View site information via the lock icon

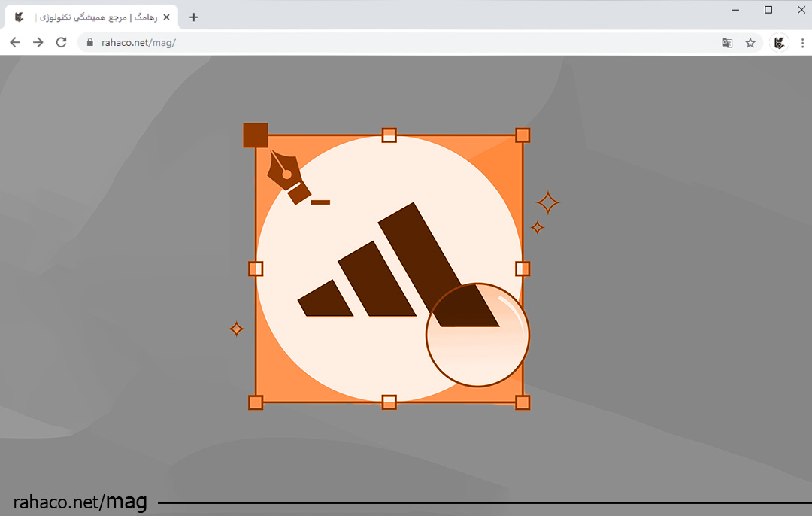tap(90, 43)
